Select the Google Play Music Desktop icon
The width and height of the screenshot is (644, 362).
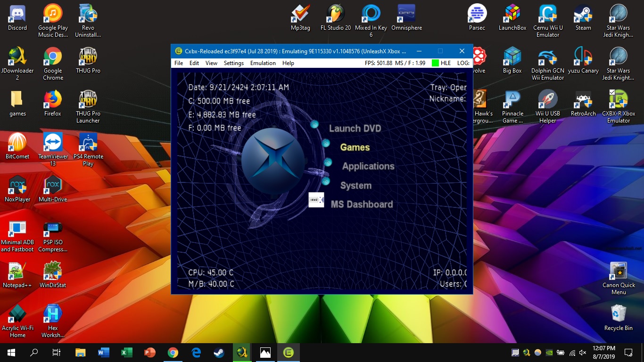(x=53, y=21)
